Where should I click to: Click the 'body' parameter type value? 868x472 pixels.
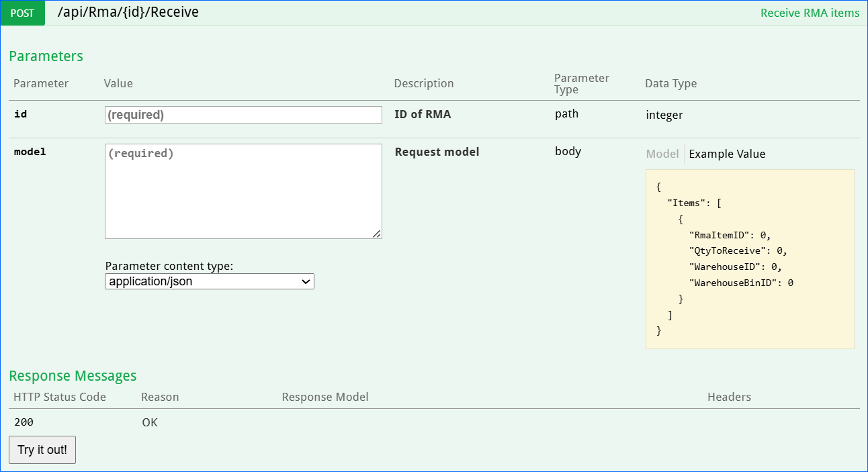(x=568, y=151)
